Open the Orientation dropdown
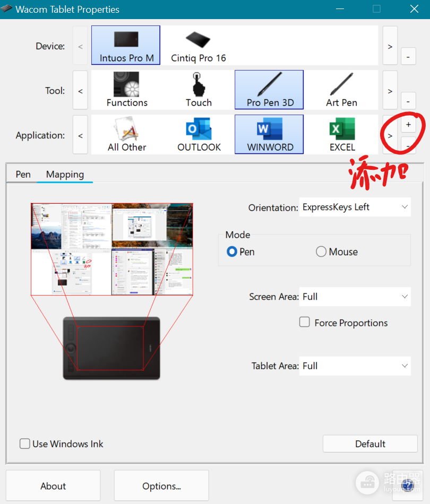This screenshot has width=430, height=504. click(x=355, y=207)
